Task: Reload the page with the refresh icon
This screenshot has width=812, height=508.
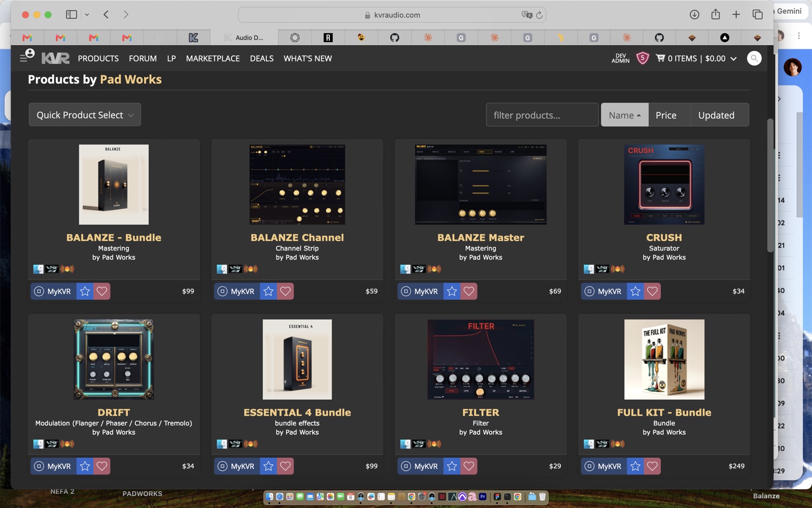Action: tap(539, 15)
